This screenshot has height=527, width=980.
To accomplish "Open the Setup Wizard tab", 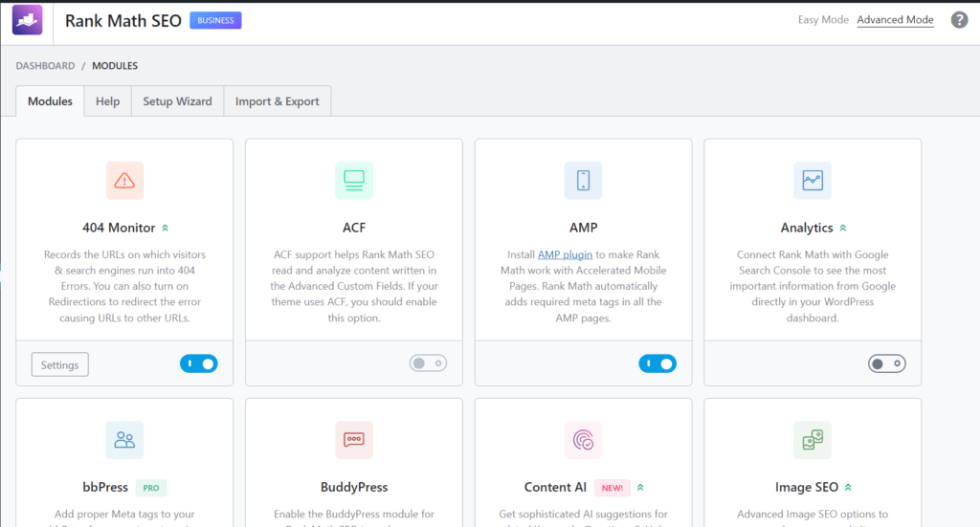I will click(177, 101).
